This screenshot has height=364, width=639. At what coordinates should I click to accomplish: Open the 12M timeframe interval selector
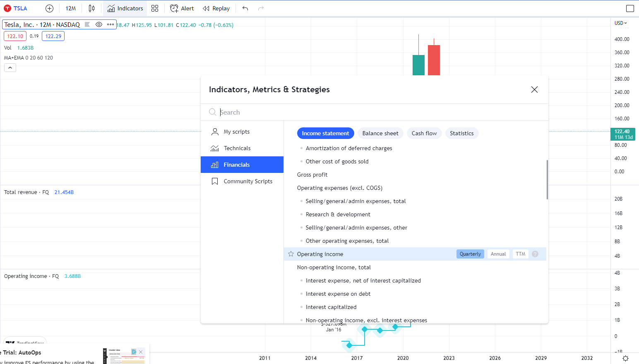pos(71,8)
